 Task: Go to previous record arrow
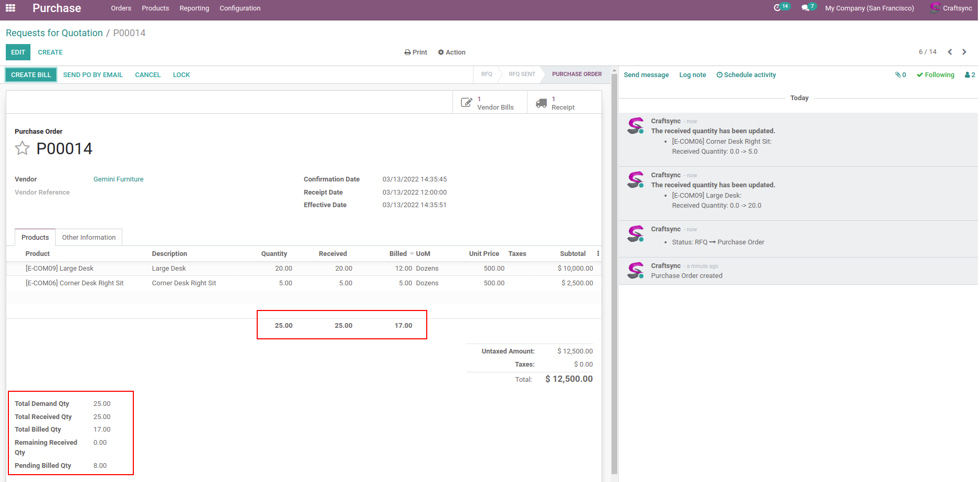coord(950,52)
